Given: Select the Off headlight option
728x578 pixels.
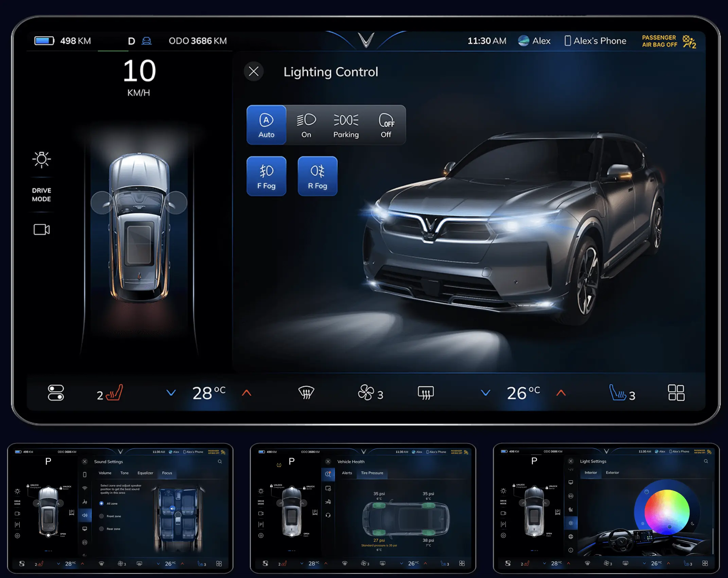Looking at the screenshot, I should coord(386,125).
